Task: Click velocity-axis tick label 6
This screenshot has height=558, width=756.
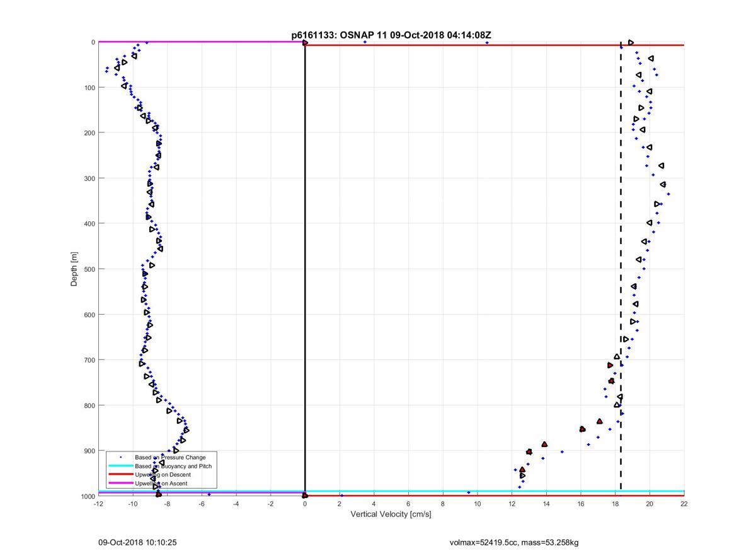Action: [x=409, y=504]
